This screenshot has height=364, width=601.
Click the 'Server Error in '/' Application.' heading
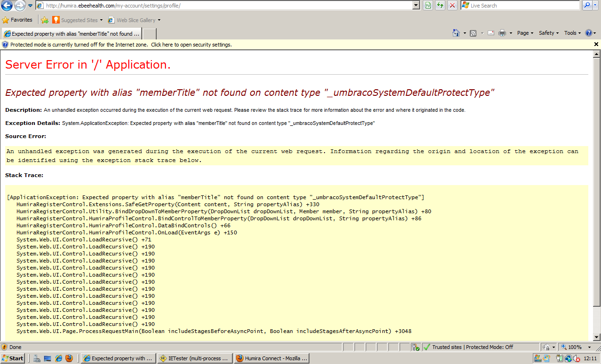[88, 65]
